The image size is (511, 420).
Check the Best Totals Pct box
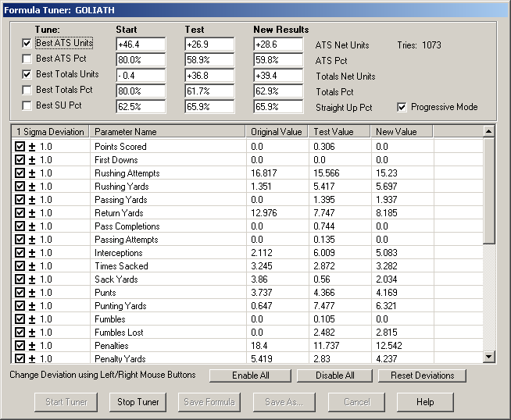pyautogui.click(x=27, y=90)
